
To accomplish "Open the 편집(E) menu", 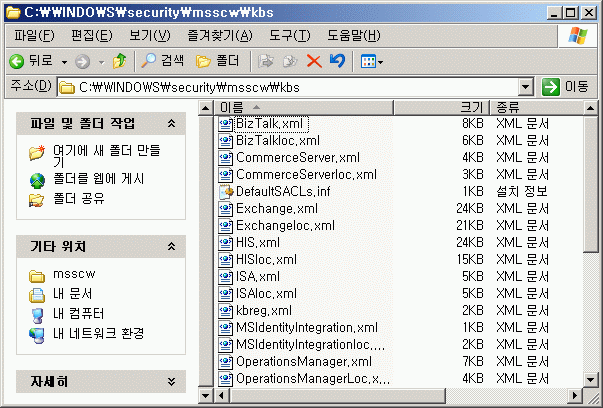I will [x=92, y=35].
